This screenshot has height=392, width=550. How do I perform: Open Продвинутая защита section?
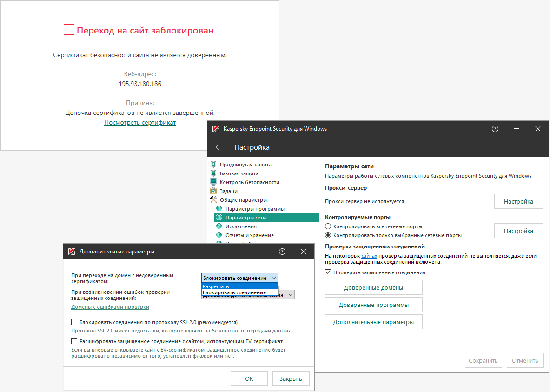tap(245, 165)
